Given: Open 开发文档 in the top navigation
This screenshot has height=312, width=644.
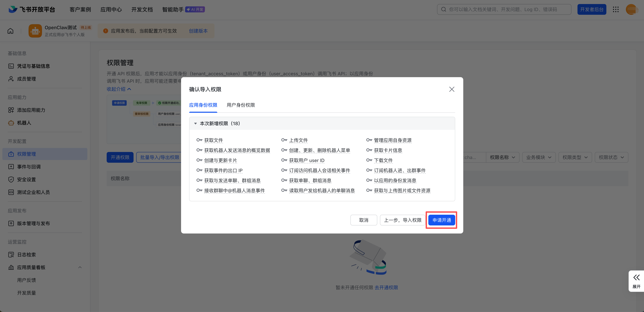Looking at the screenshot, I should click(142, 10).
